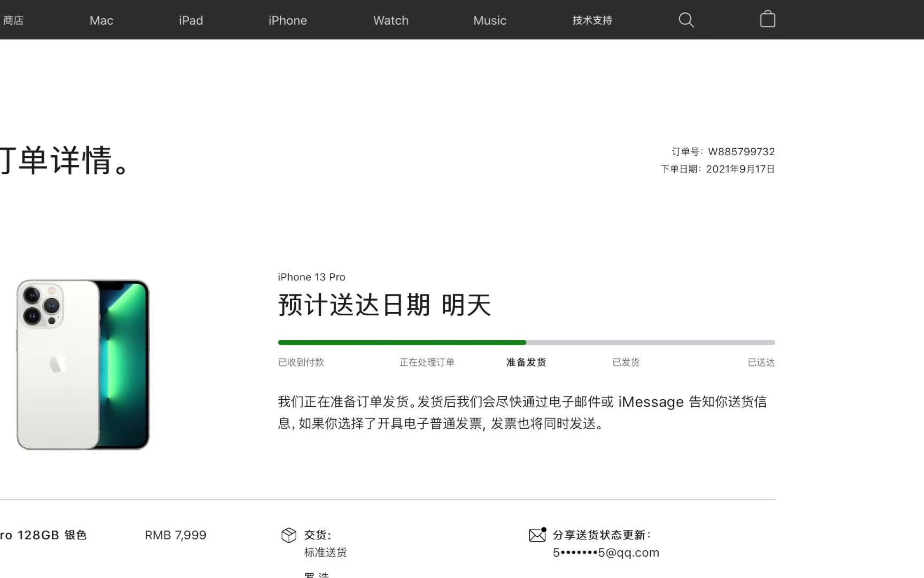924x578 pixels.
Task: Click the iPhone 13 Pro product name
Action: (x=312, y=277)
